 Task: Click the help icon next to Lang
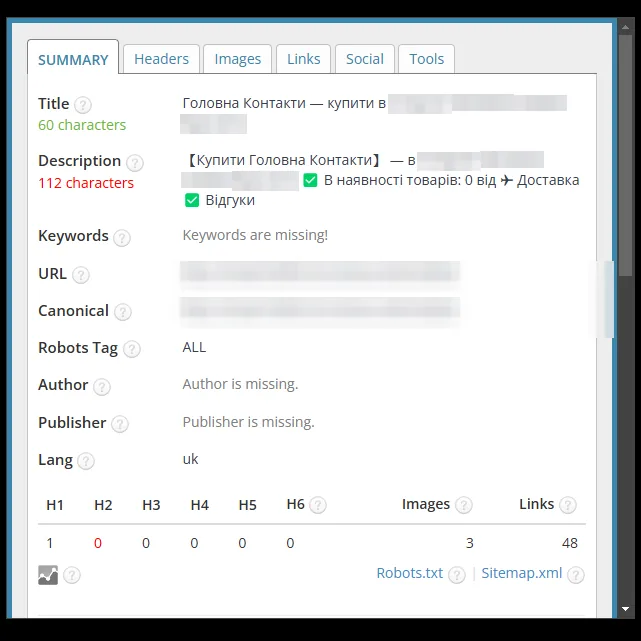[x=86, y=461]
